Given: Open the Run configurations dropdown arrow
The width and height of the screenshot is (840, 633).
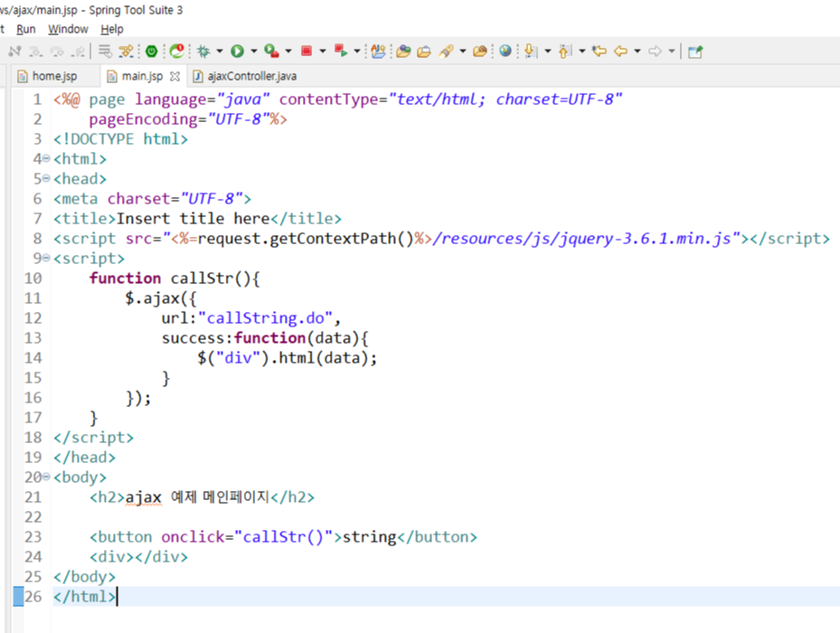Looking at the screenshot, I should [254, 52].
